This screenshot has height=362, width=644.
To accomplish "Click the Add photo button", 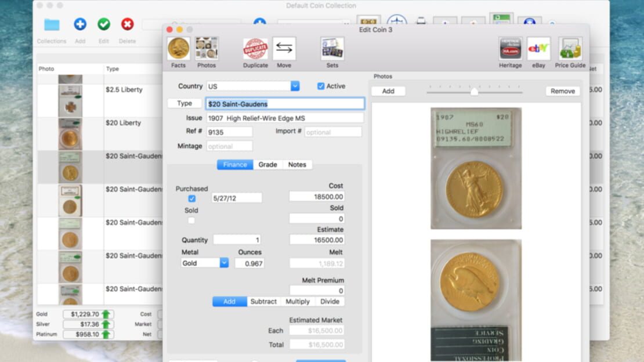I will [x=388, y=91].
